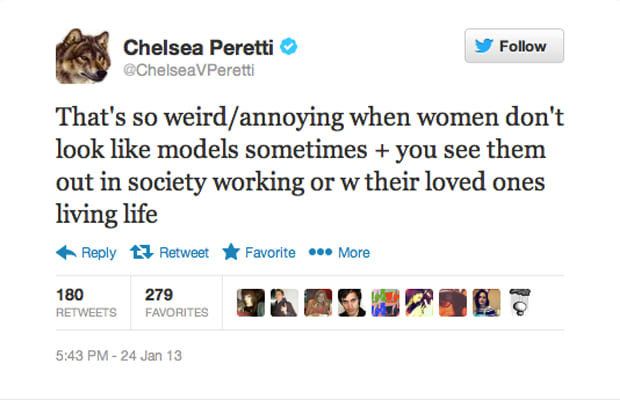Image resolution: width=620 pixels, height=400 pixels.
Task: Click the Retweet text label
Action: point(184,253)
